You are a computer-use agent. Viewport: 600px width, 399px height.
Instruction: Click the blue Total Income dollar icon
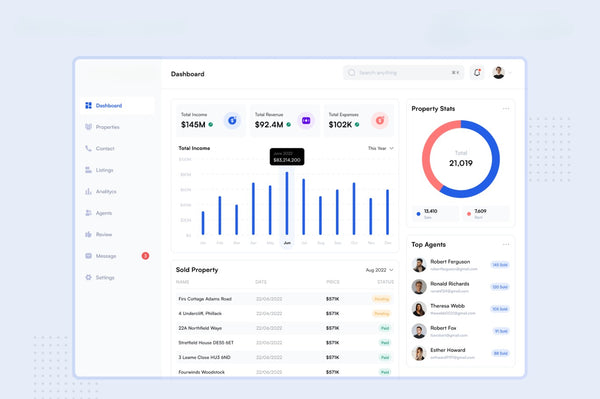pos(232,121)
